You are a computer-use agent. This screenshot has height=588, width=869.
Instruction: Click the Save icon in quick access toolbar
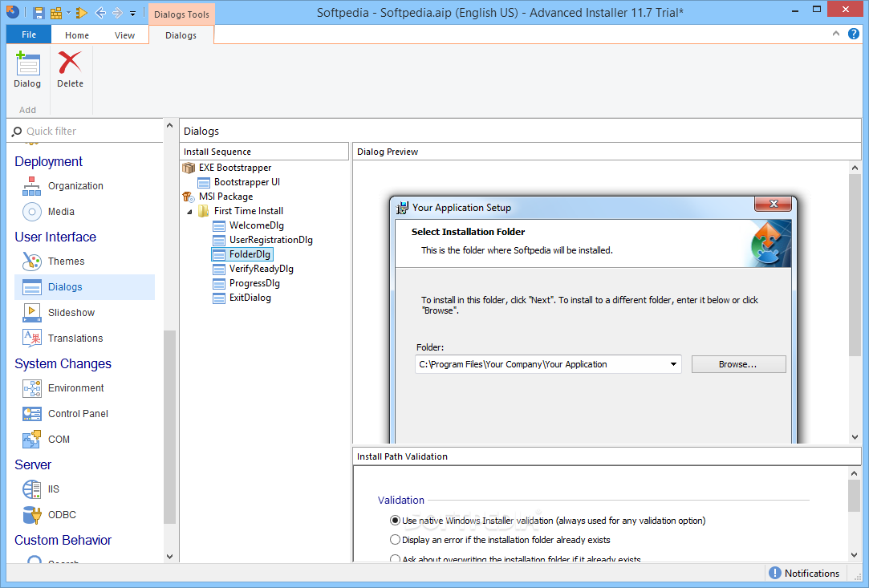click(x=38, y=12)
